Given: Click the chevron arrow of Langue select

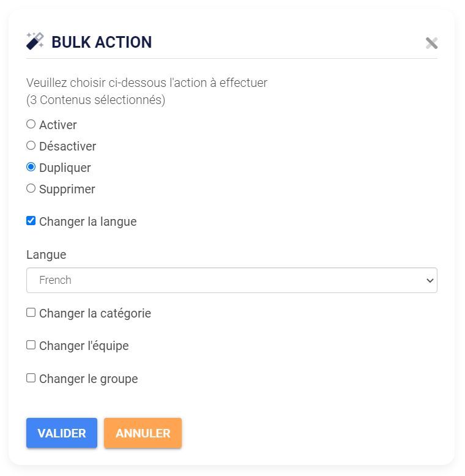Looking at the screenshot, I should 430,280.
